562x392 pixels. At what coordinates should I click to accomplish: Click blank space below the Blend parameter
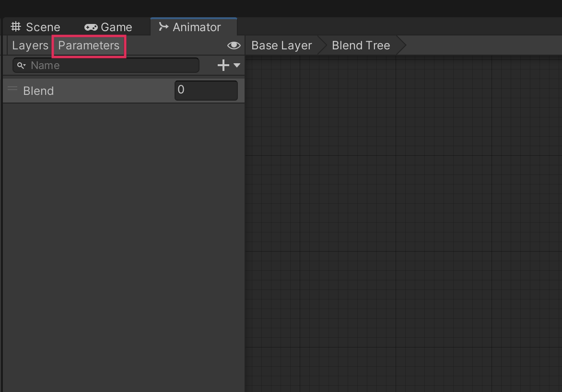(123, 240)
